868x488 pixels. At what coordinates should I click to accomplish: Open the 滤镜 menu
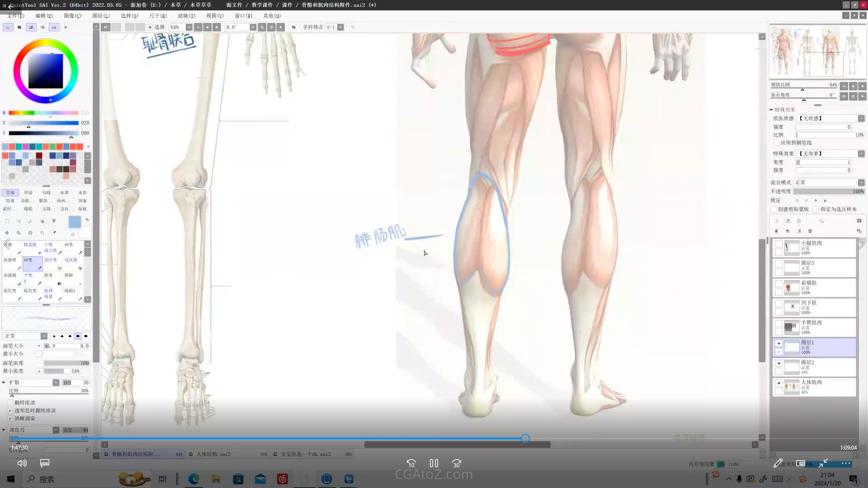tap(186, 16)
